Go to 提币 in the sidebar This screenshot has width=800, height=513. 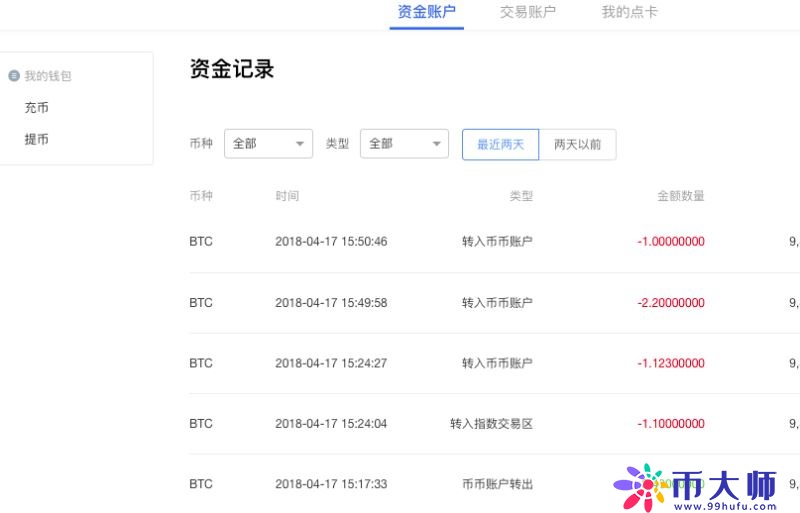click(x=37, y=139)
